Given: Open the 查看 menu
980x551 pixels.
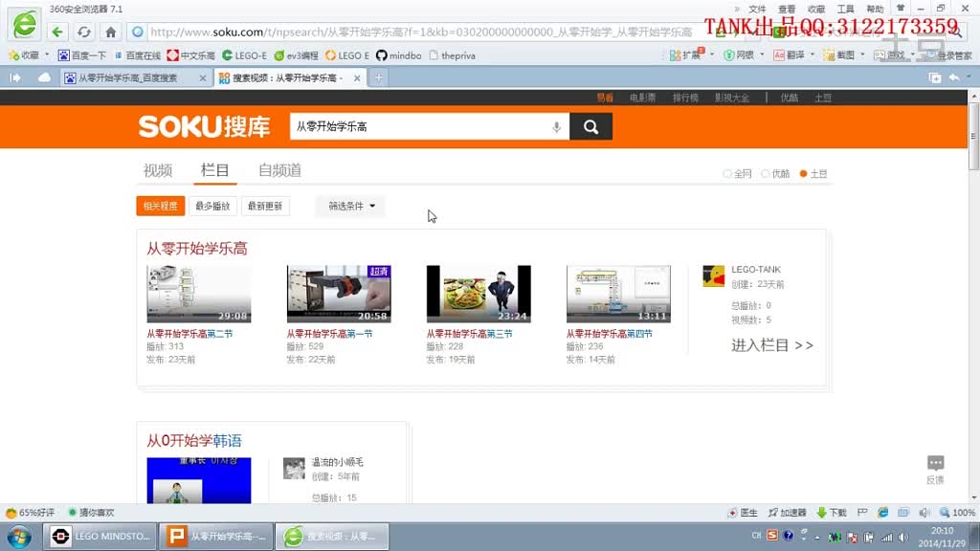Looking at the screenshot, I should pyautogui.click(x=787, y=9).
